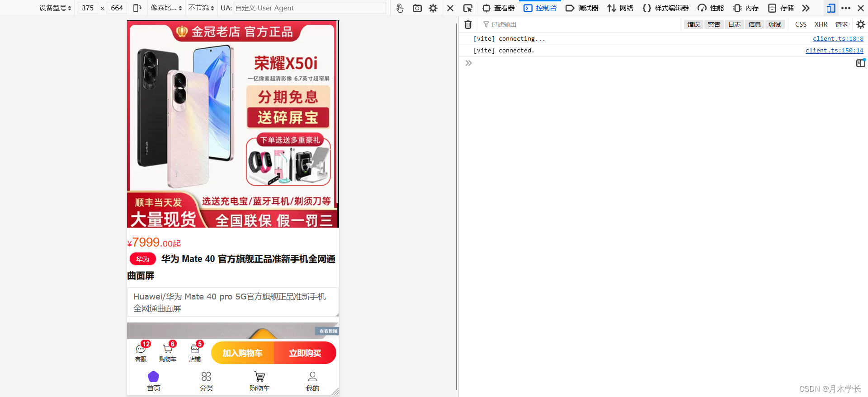868x397 pixels.
Task: Toggle the 调试 debug filter
Action: pyautogui.click(x=775, y=24)
